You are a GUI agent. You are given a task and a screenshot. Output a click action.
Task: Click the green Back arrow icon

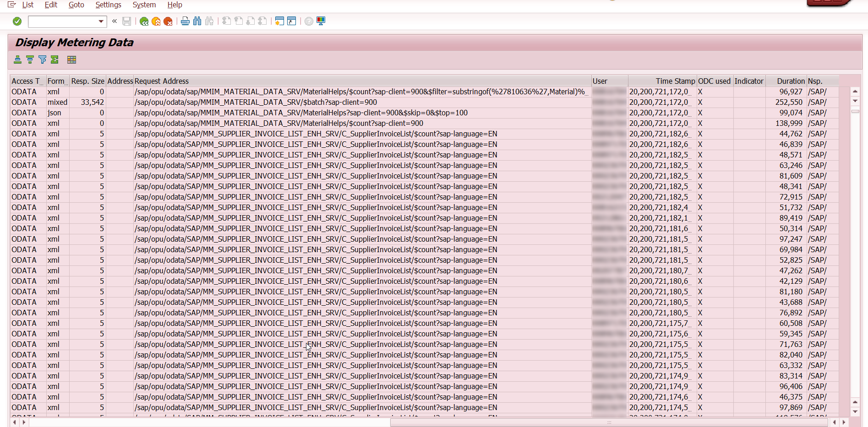click(144, 22)
